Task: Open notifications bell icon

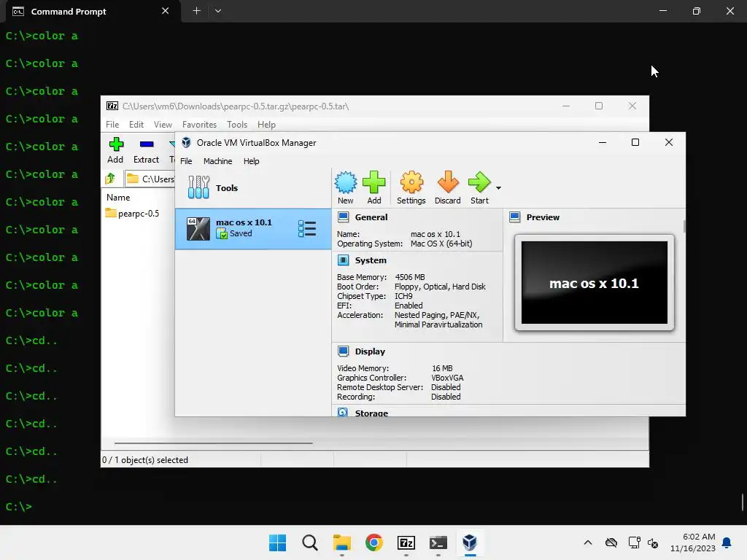Action: tap(727, 542)
